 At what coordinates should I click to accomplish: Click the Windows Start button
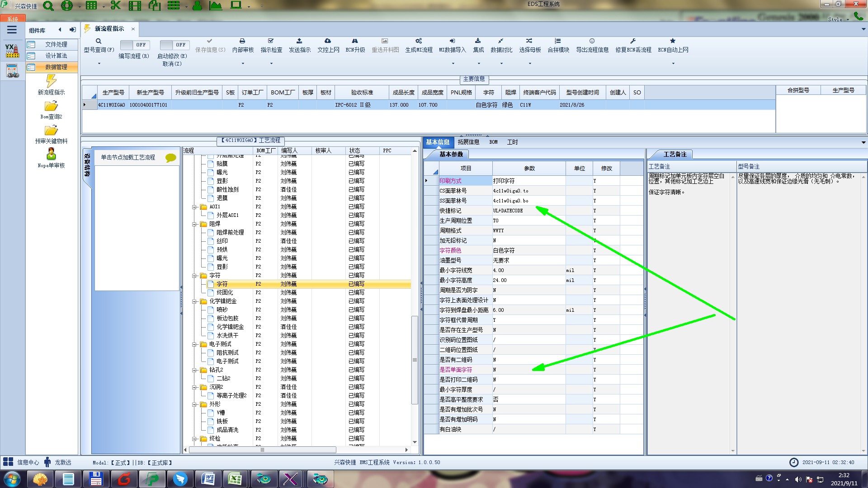click(12, 479)
